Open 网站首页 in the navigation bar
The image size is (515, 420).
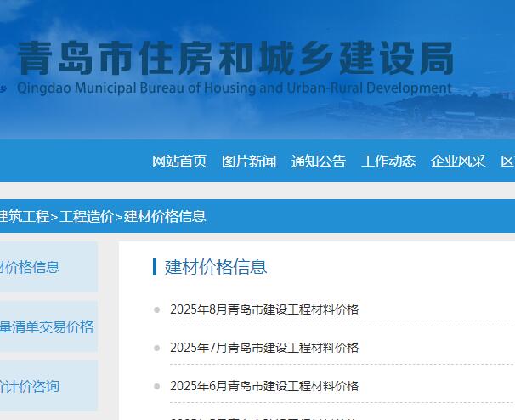coord(179,162)
